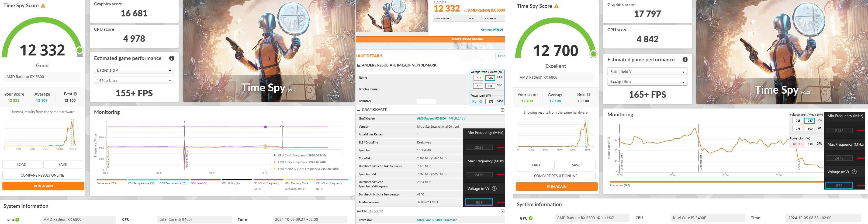Toggle GPU Load (%) legend item
868x224 pixels.
click(x=206, y=182)
